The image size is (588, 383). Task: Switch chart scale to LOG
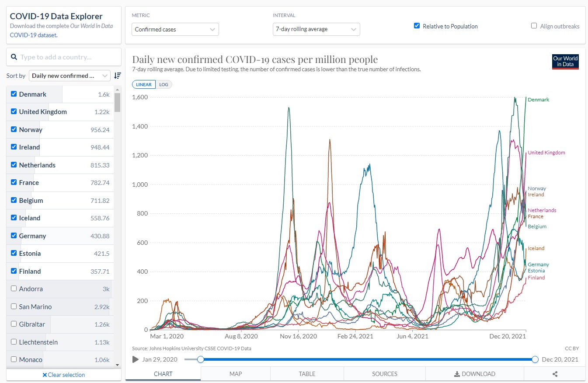[x=163, y=84]
